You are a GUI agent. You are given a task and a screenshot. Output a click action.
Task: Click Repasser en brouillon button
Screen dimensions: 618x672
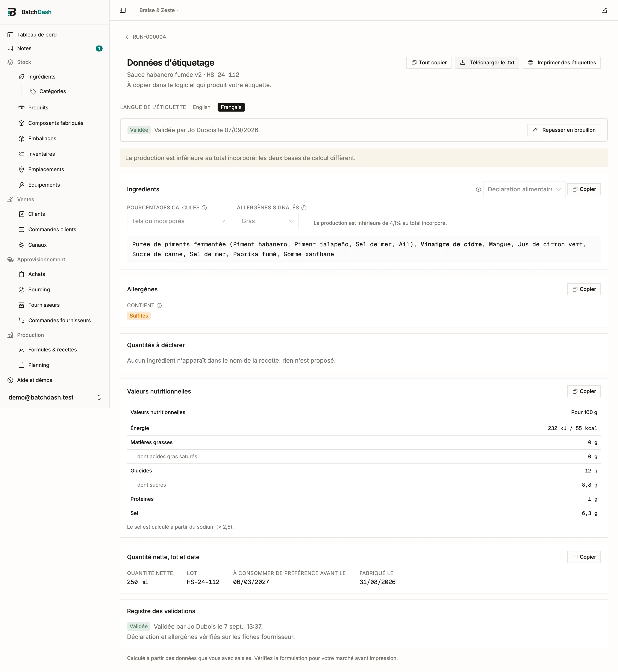coord(563,130)
